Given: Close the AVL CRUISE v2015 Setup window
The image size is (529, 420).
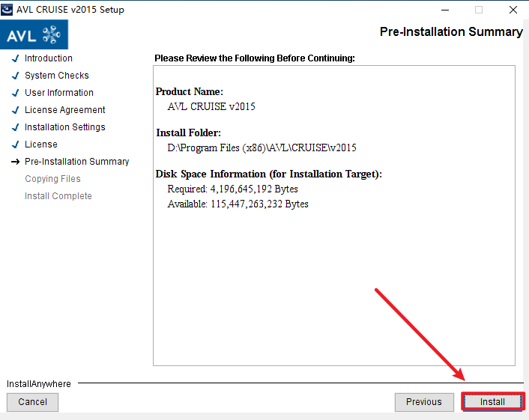Looking at the screenshot, I should [513, 10].
